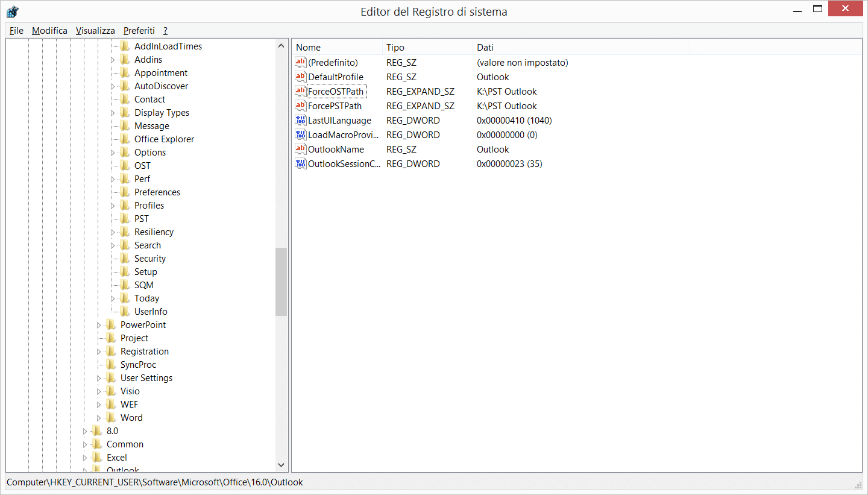Click REG_EXPAND_SZ type in ForcePSTPath row

pos(420,106)
